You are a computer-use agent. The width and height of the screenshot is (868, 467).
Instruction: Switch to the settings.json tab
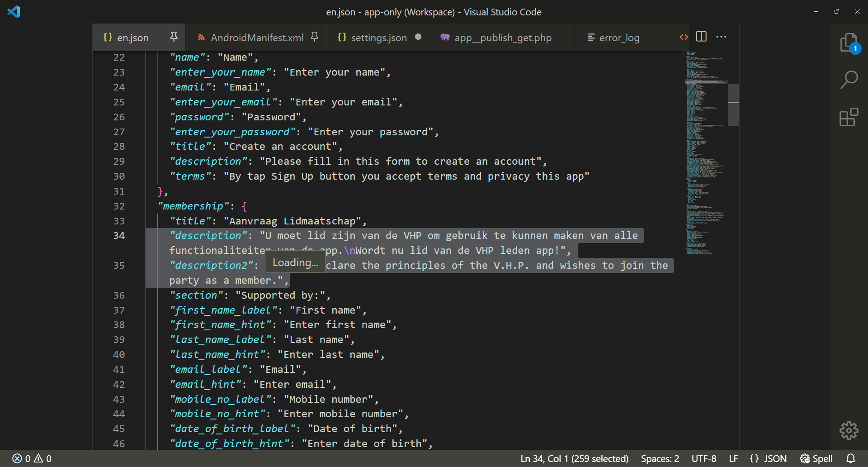click(x=379, y=38)
